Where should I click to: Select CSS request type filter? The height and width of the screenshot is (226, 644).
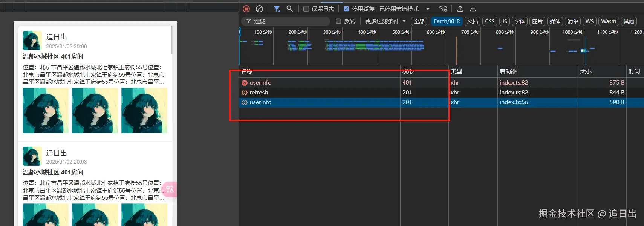tap(490, 21)
